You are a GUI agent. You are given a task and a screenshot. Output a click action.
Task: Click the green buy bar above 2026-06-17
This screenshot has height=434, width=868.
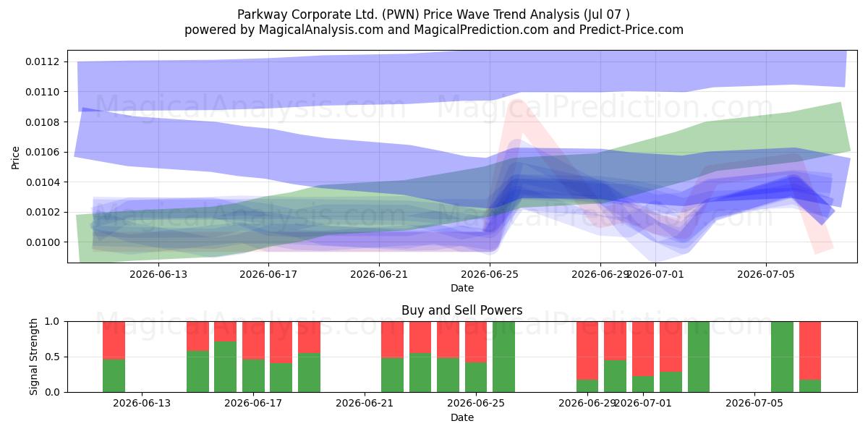click(x=253, y=375)
